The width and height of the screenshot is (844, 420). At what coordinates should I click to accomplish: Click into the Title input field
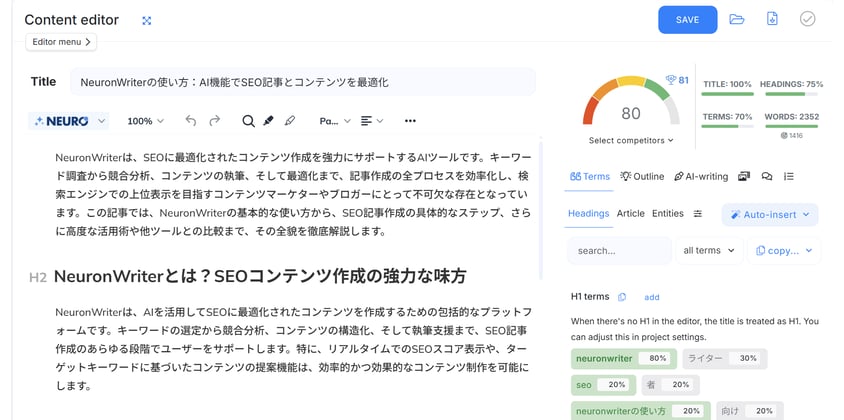click(x=303, y=82)
